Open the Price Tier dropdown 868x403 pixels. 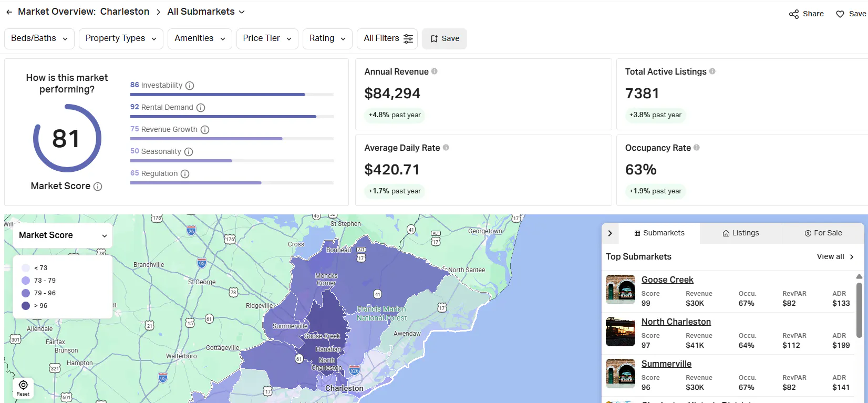pos(267,38)
